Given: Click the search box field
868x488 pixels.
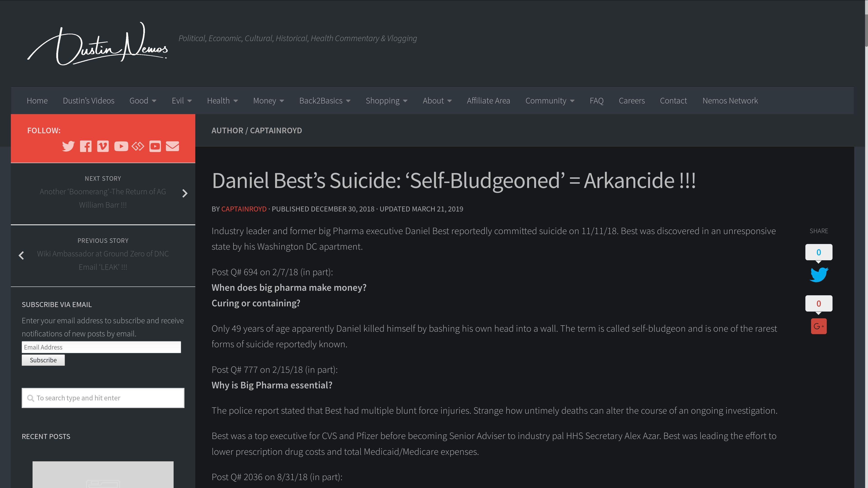Looking at the screenshot, I should pos(103,398).
